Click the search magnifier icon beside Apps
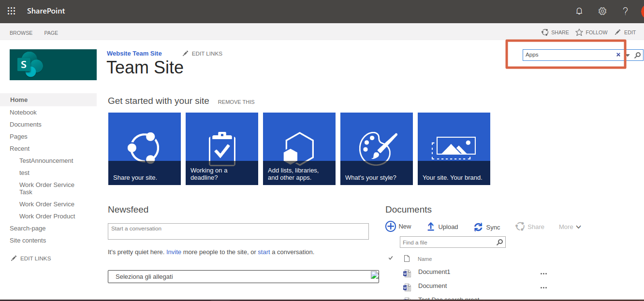This screenshot has height=301, width=644. 638,55
